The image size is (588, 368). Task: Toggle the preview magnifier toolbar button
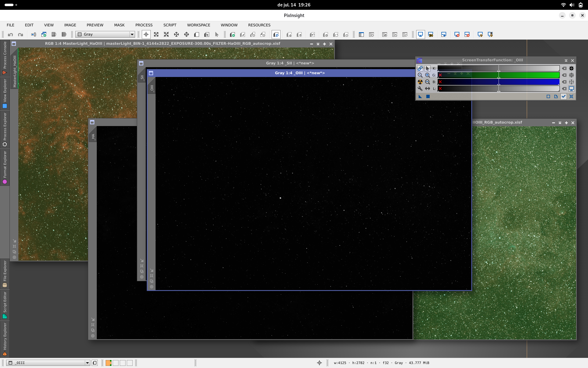click(276, 35)
